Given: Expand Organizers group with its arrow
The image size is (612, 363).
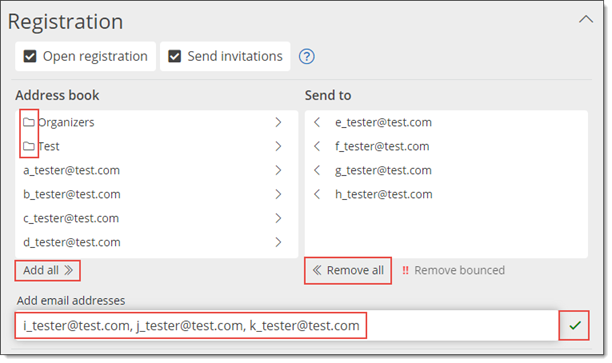Looking at the screenshot, I should point(278,122).
